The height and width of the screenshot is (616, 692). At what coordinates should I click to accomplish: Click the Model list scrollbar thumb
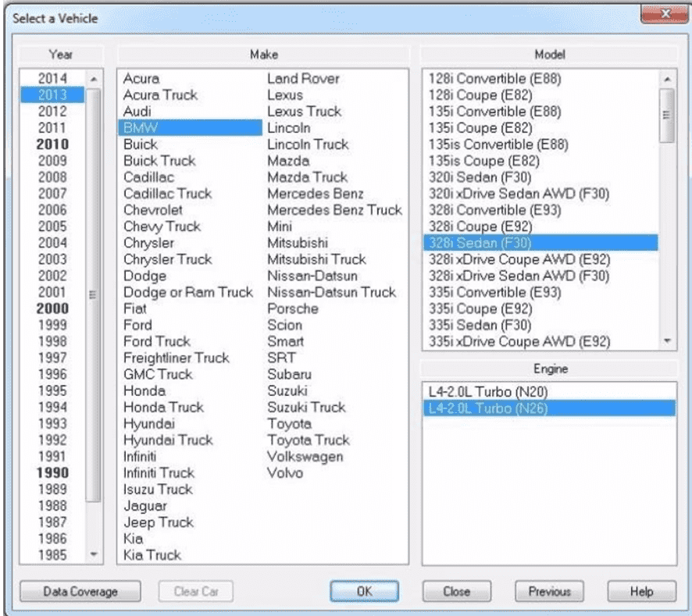tap(667, 116)
